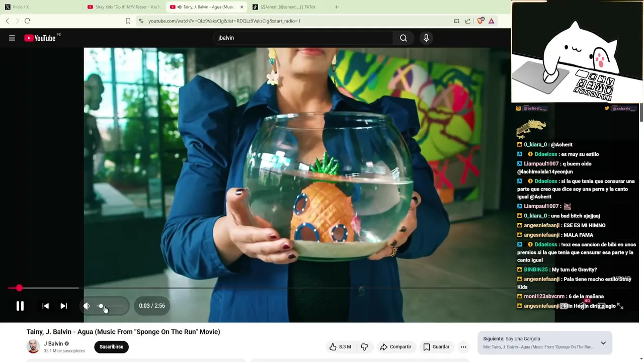Click angesniefaanji's MALA FAMA chat message
Screen dimensions: 644x362
(555, 235)
